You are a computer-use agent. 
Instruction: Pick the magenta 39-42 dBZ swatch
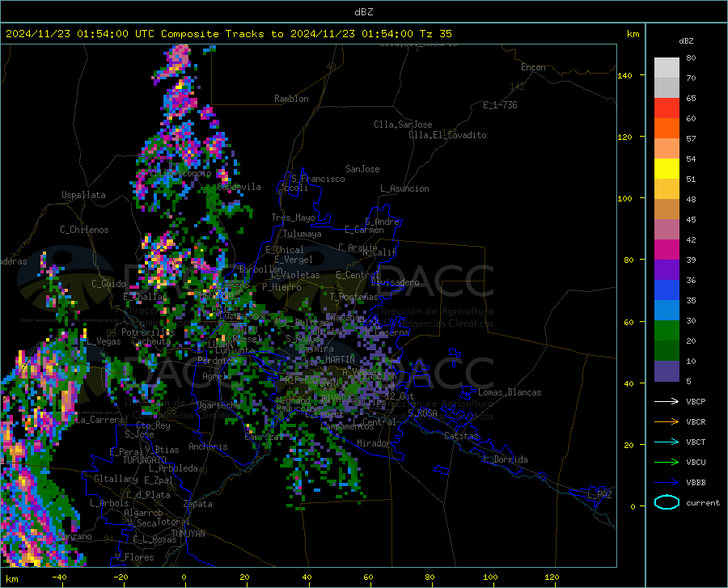click(x=667, y=250)
